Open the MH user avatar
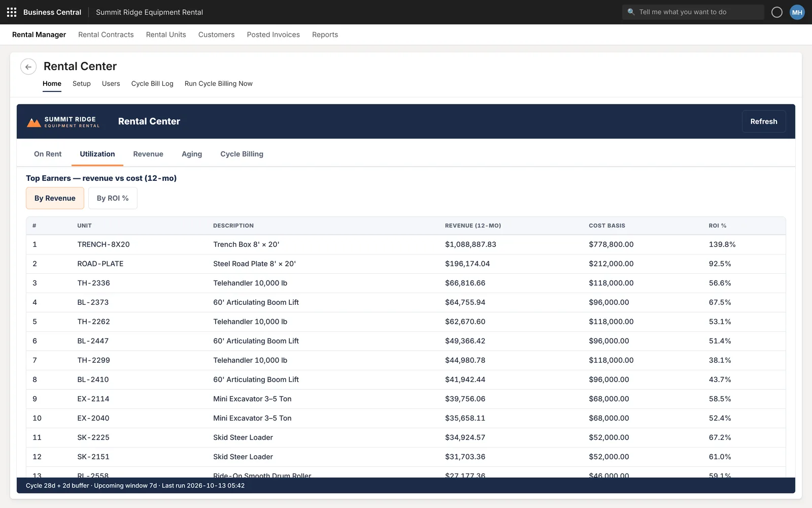The image size is (812, 508). (x=797, y=12)
